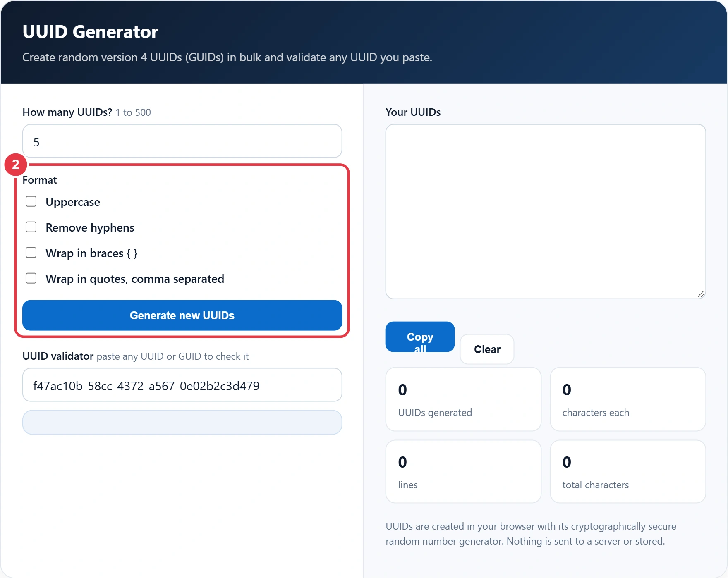Image resolution: width=728 pixels, height=578 pixels.
Task: Click the '1 to 500' hint text
Action: 133,112
